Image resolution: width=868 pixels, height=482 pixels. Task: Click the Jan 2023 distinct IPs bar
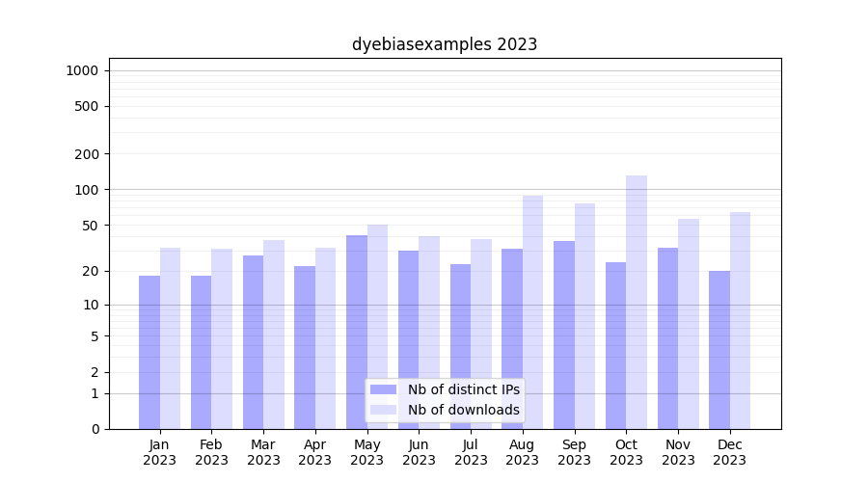coord(149,352)
